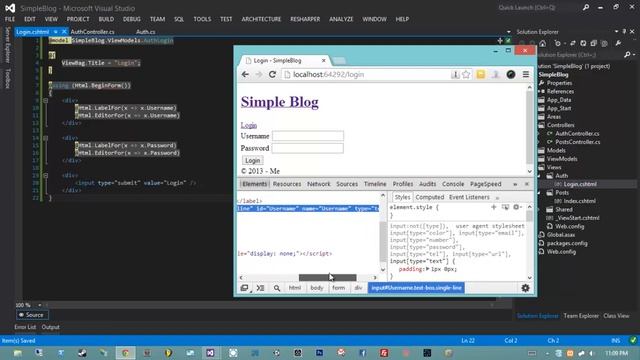Open the Solution Explorer Properties wrench icon
640x360 pixels.
click(618, 43)
